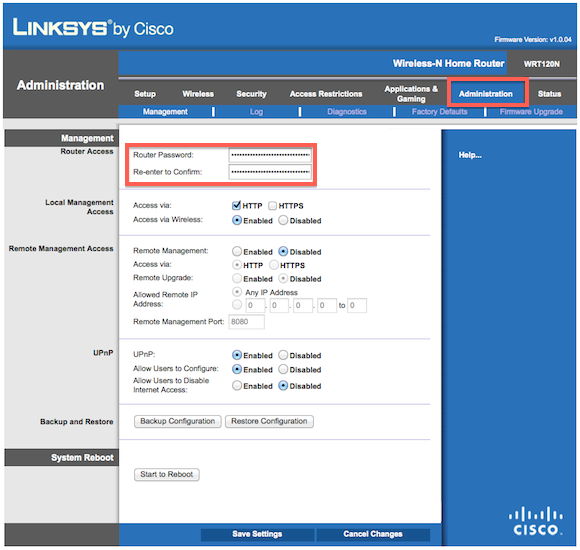Enable Allow Users to Configure
This screenshot has width=580, height=550.
tap(237, 369)
